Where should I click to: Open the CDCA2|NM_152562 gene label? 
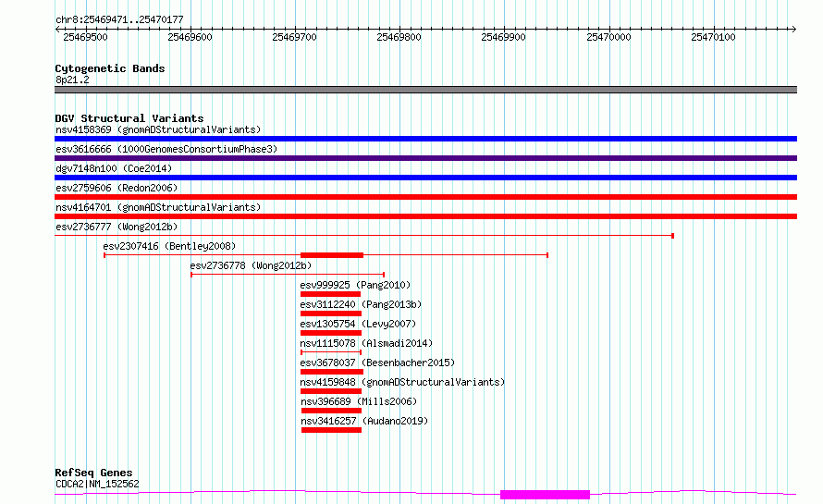(97, 484)
